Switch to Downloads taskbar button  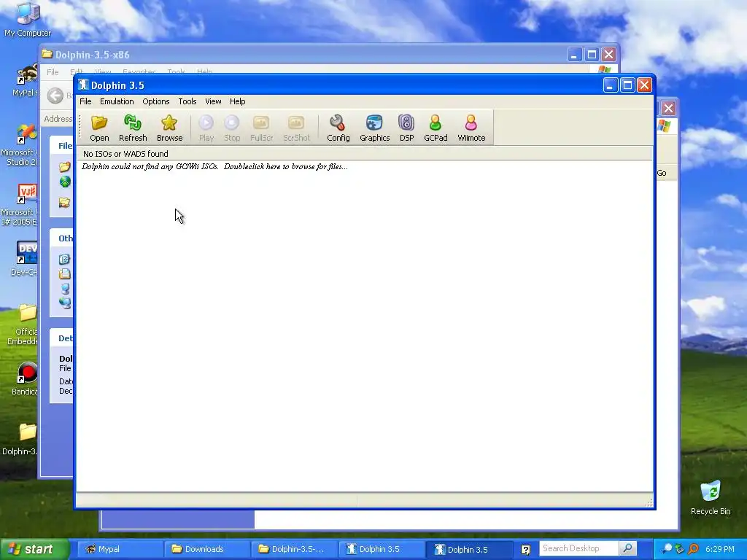tap(207, 549)
